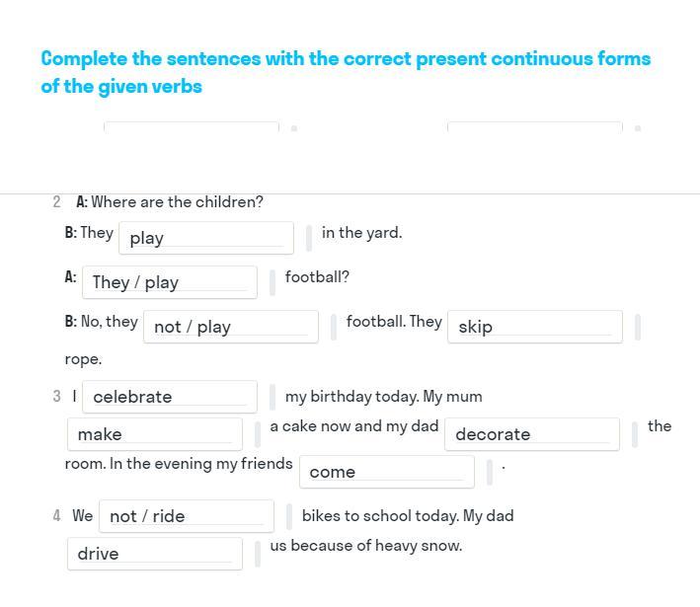
Task: Click the gray marker beside the 'skip' field
Action: (638, 327)
